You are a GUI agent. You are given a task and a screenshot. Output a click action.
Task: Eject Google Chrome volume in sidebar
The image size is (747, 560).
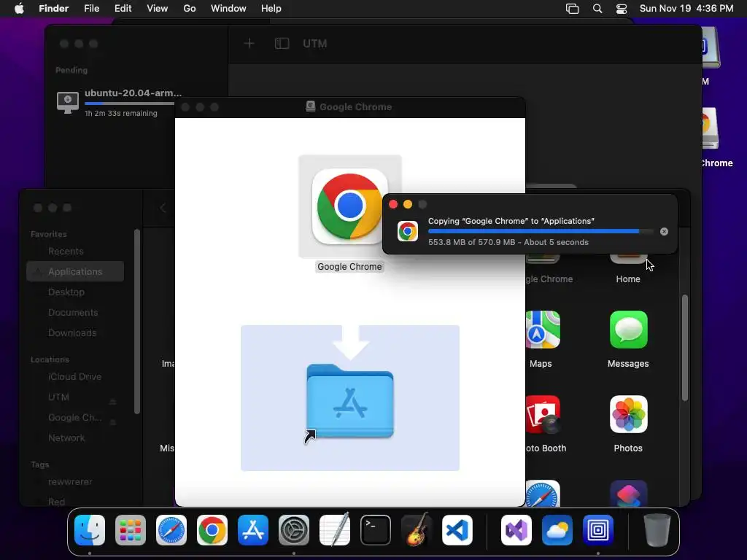click(x=113, y=422)
